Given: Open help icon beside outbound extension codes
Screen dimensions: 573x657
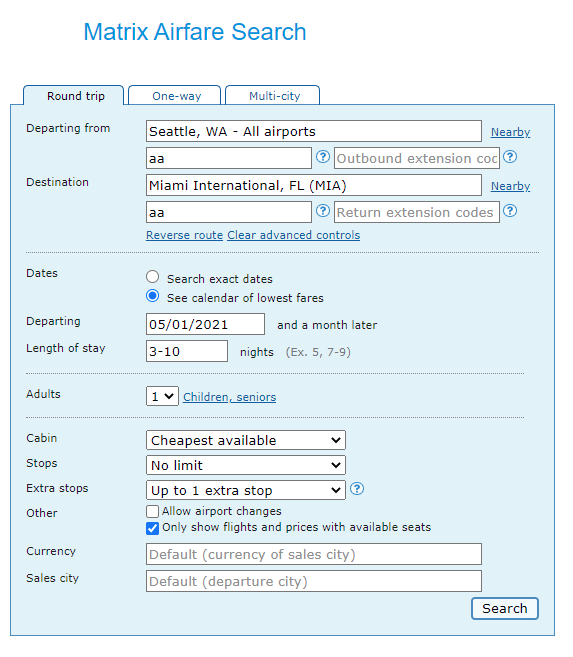Looking at the screenshot, I should (x=510, y=157).
